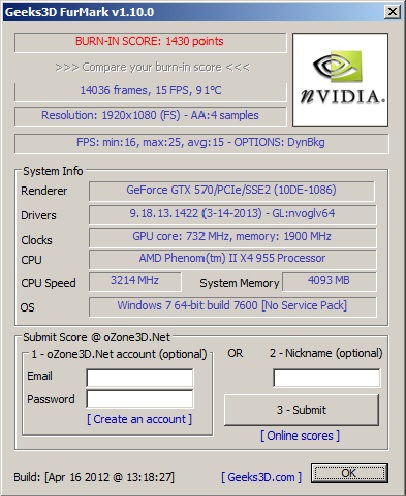Open the Online scores link
This screenshot has height=496, width=406.
click(300, 436)
